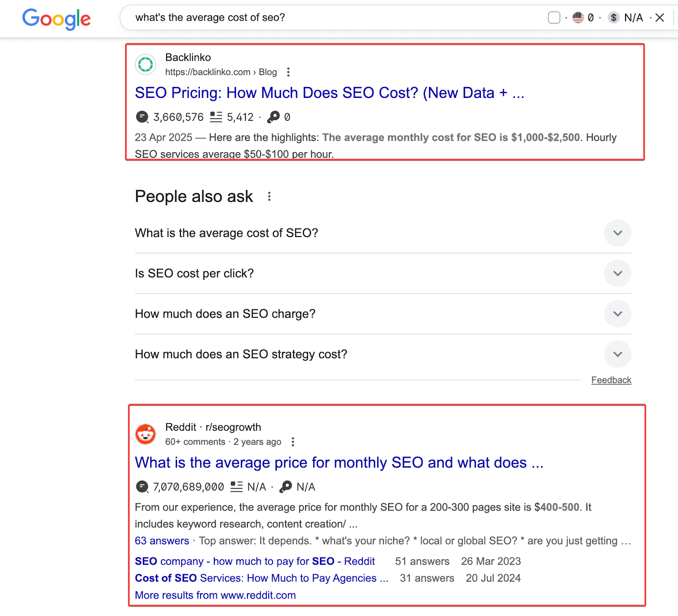Open the Reddit "average price for monthly SEO" result
Viewport: 678px width, 616px height.
(x=339, y=463)
